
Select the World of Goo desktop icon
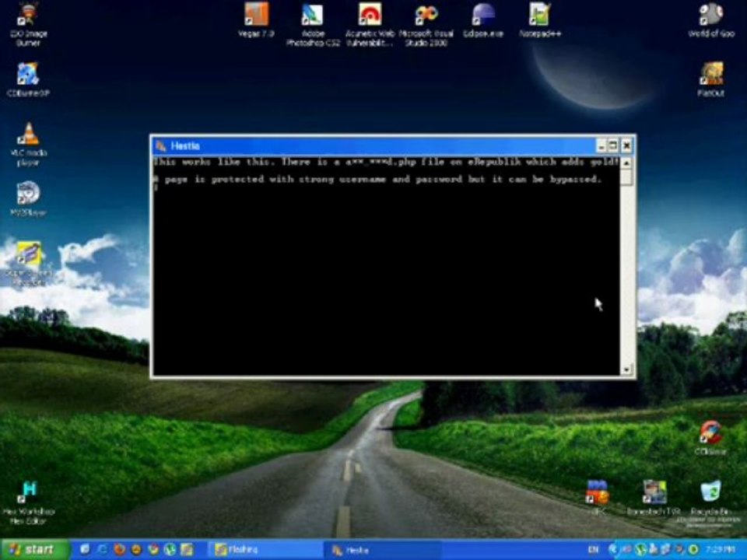[710, 20]
